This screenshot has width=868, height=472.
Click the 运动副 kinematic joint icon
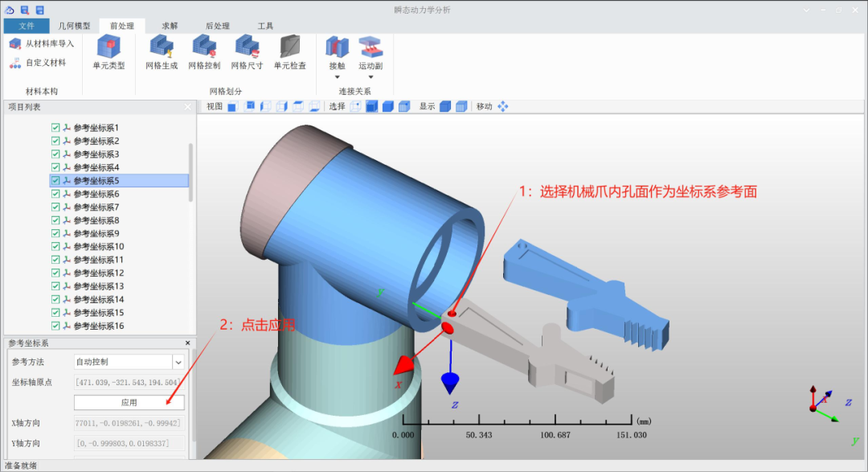[x=371, y=47]
